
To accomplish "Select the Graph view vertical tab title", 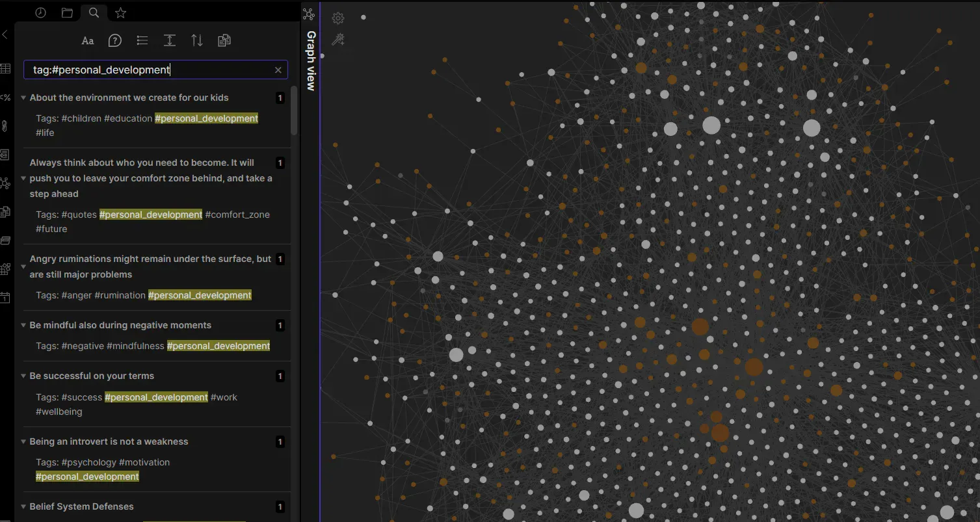I will pos(311,60).
